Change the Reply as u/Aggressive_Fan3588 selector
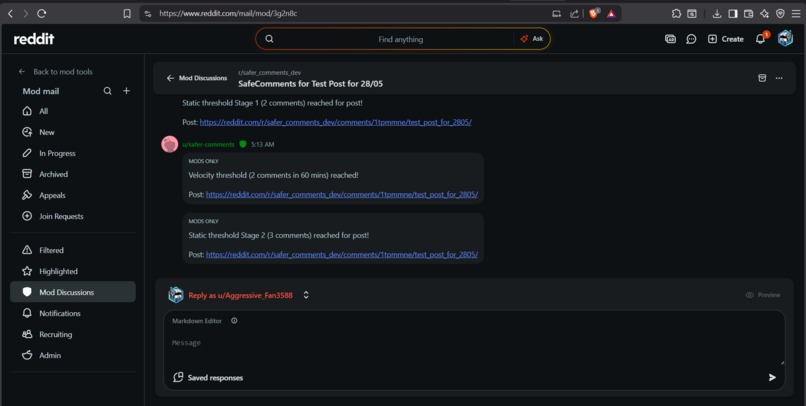The image size is (806, 406). 239,295
